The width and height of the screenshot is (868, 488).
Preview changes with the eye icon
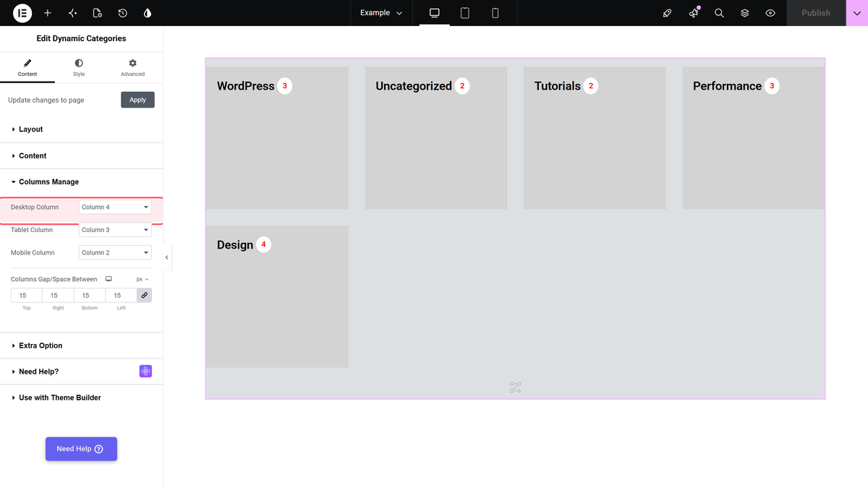[x=770, y=13]
